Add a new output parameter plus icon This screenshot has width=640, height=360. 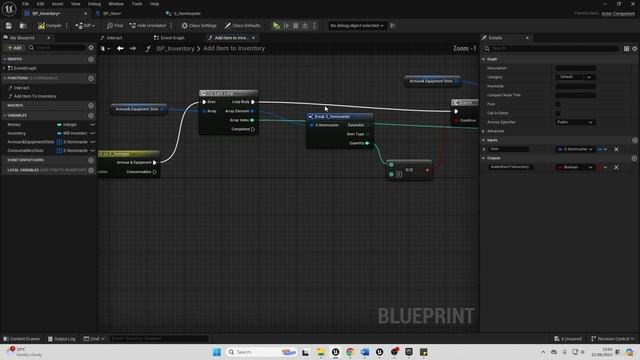pyautogui.click(x=635, y=158)
